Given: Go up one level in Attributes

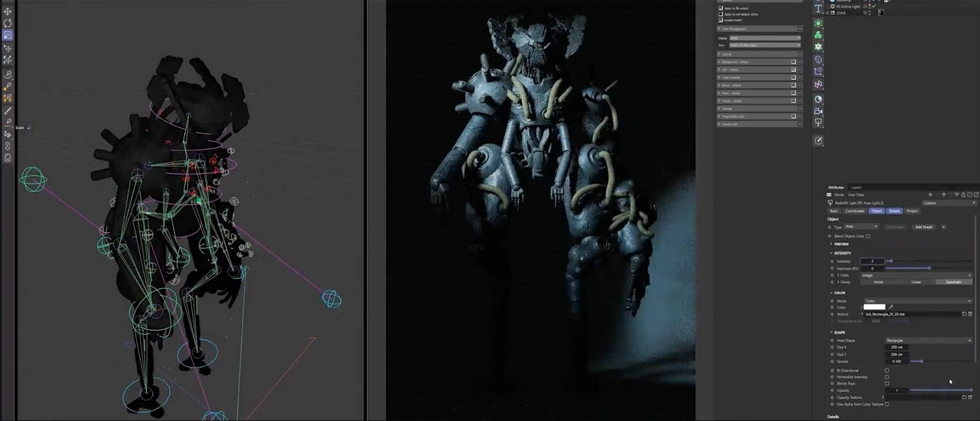Looking at the screenshot, I should 944,195.
